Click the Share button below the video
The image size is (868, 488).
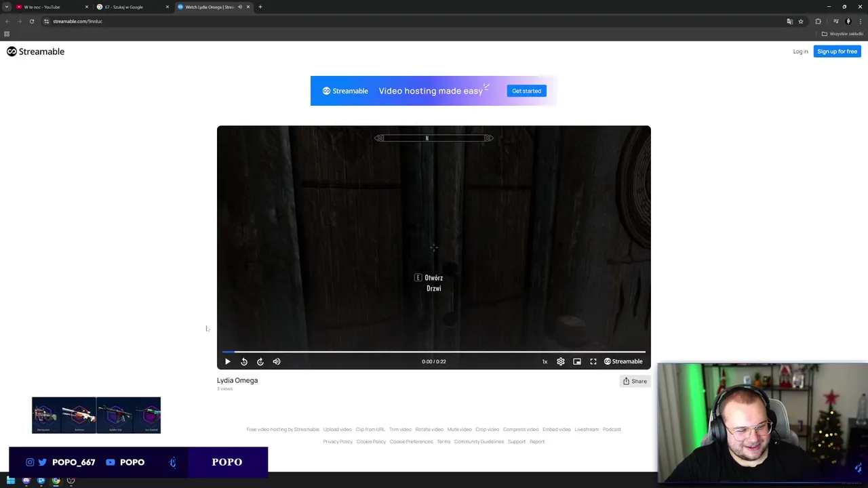[x=635, y=381]
